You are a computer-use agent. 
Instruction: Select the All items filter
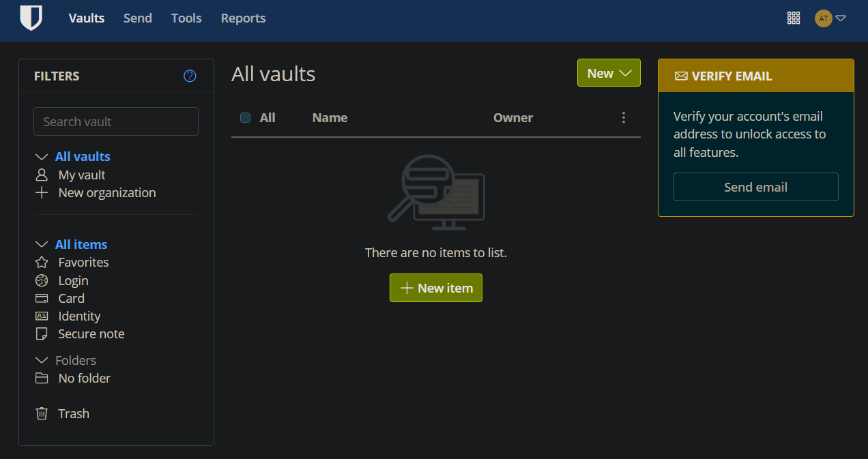pos(81,244)
